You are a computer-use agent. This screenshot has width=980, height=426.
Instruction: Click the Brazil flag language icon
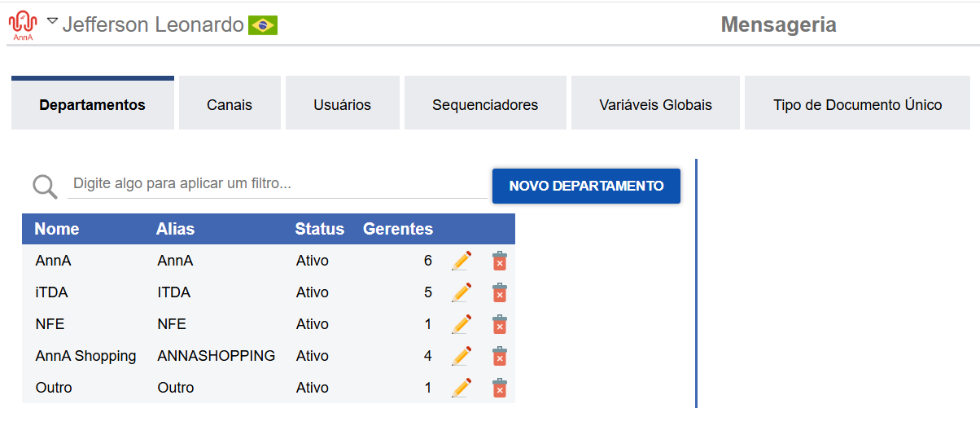click(x=262, y=25)
